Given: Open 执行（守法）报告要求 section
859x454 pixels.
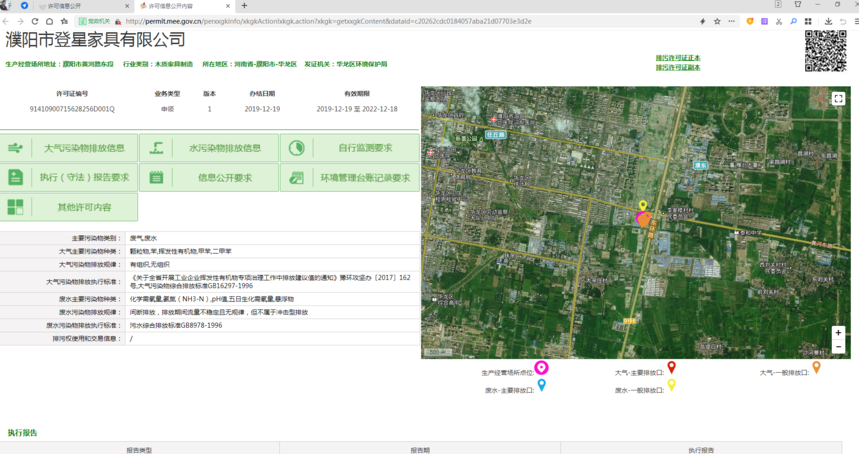Looking at the screenshot, I should [68, 177].
